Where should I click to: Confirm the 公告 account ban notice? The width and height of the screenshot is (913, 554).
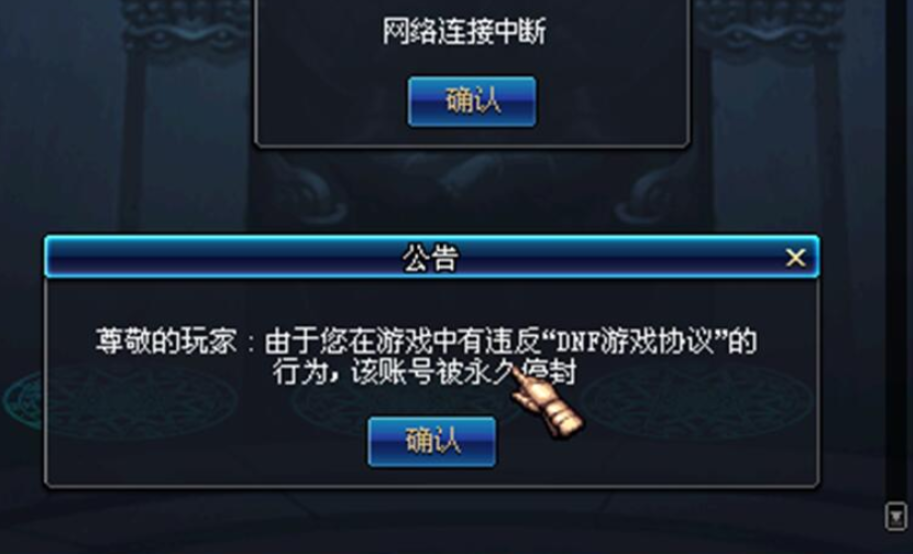[x=432, y=442]
